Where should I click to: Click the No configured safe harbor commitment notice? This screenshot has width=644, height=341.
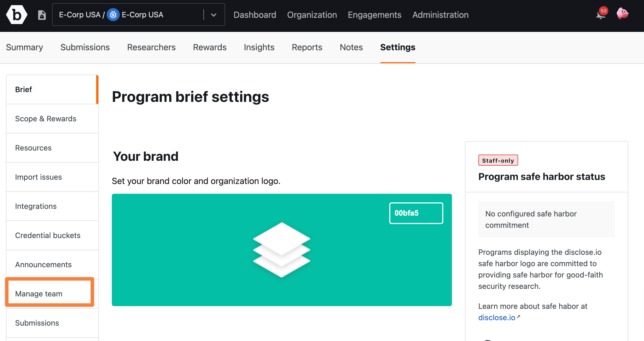point(546,219)
